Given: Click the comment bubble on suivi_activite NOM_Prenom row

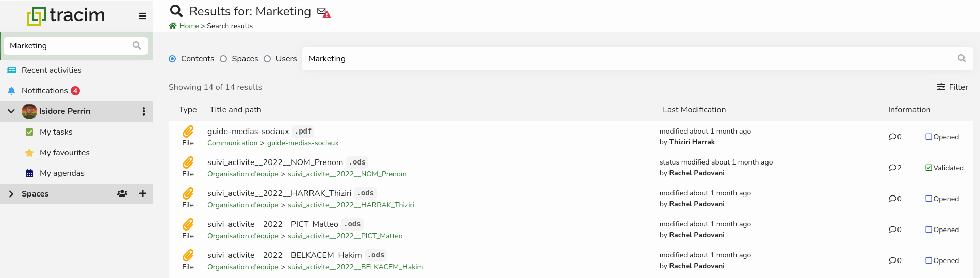Looking at the screenshot, I should pos(893,168).
